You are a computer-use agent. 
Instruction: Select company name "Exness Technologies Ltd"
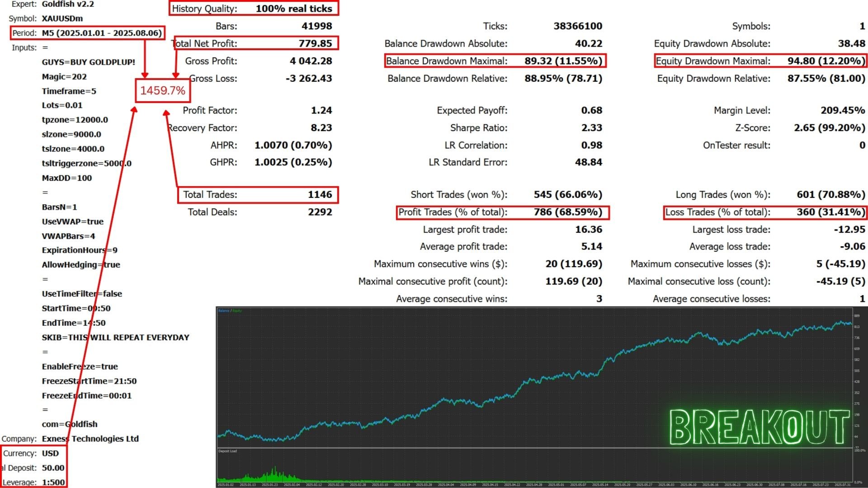coord(90,439)
